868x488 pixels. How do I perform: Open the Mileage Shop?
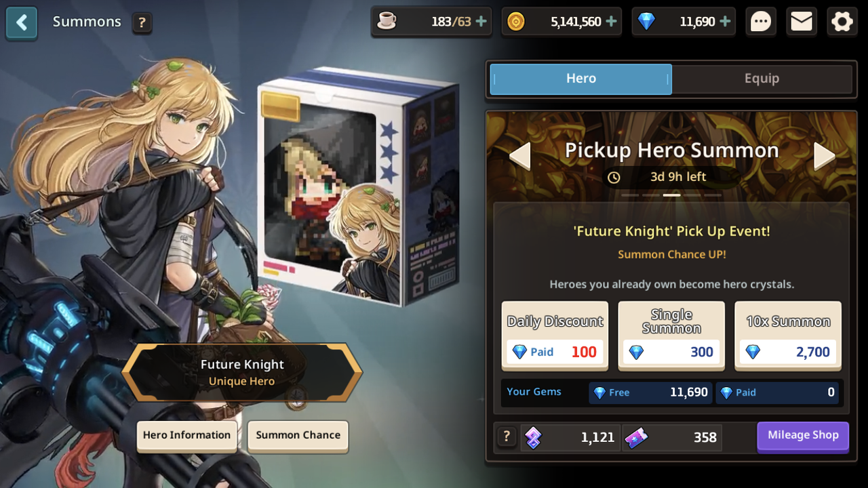803,436
